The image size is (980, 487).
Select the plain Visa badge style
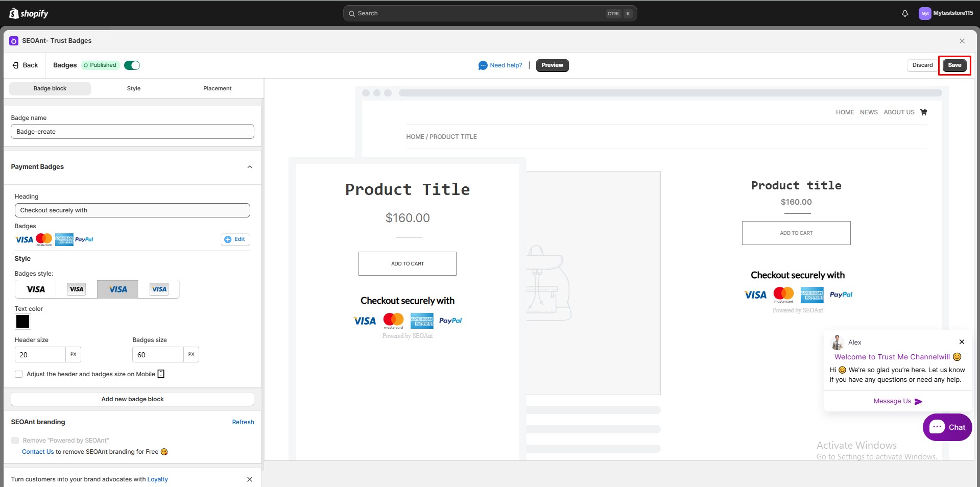pyautogui.click(x=35, y=289)
